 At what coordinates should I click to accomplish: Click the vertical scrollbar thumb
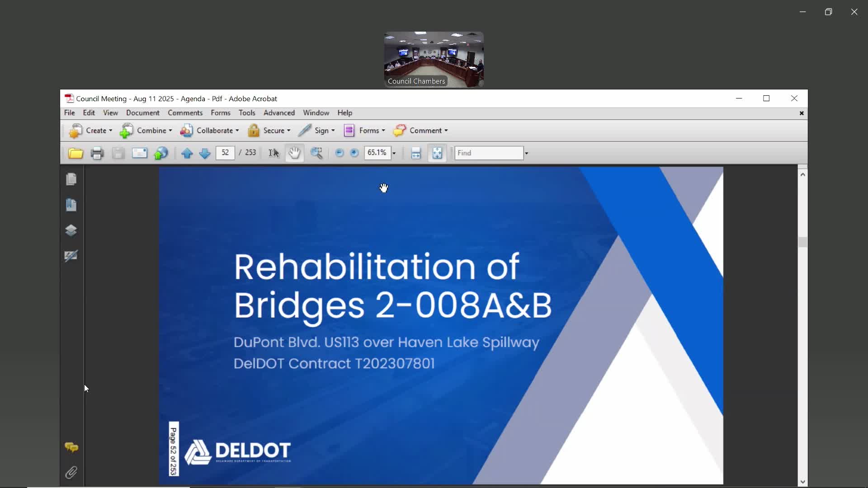[x=802, y=242]
